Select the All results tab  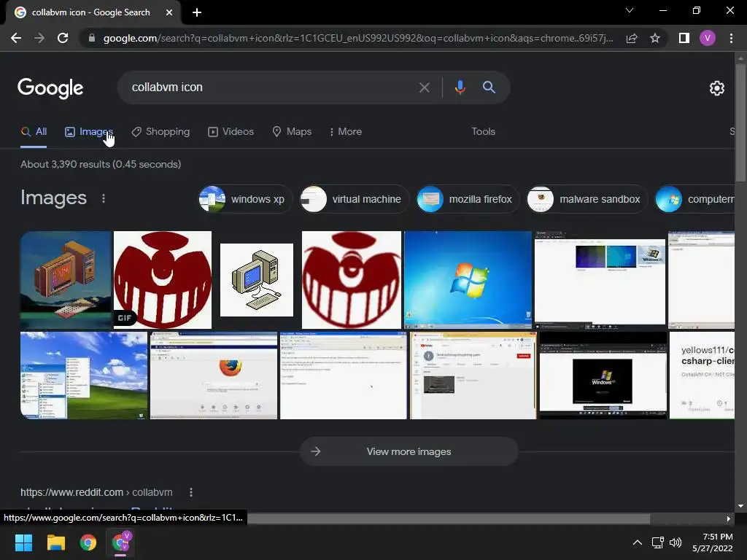click(34, 131)
